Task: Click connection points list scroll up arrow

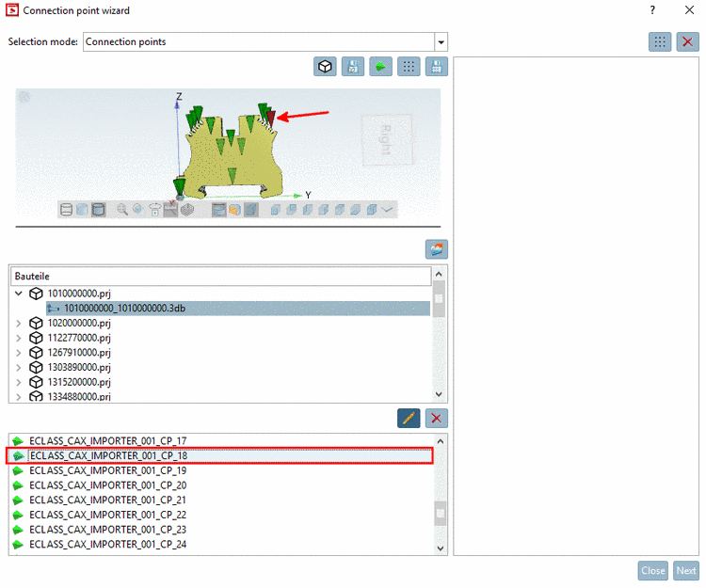Action: 441,442
